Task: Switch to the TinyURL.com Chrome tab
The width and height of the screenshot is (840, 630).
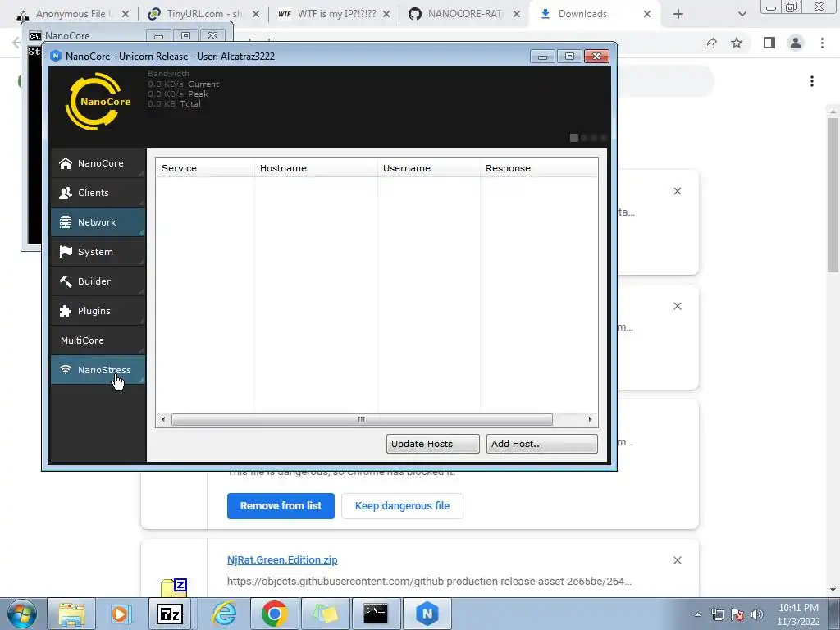Action: click(203, 14)
